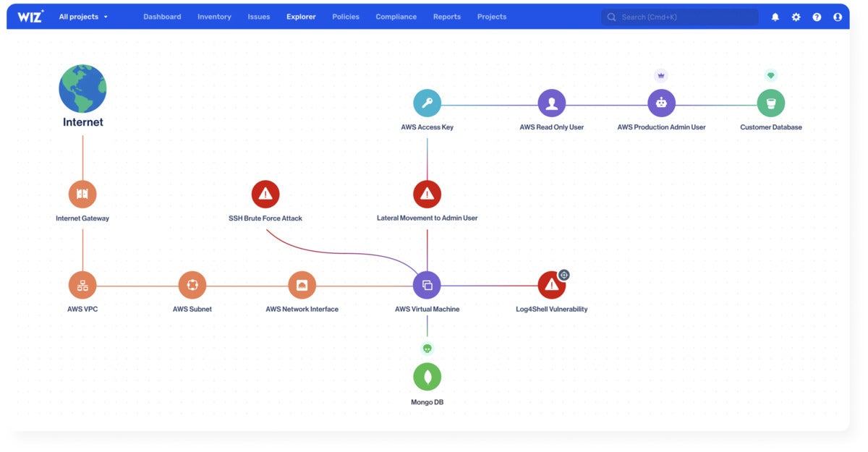Image resolution: width=868 pixels, height=452 pixels.
Task: Click skull badge above Mongo DB
Action: pos(427,349)
